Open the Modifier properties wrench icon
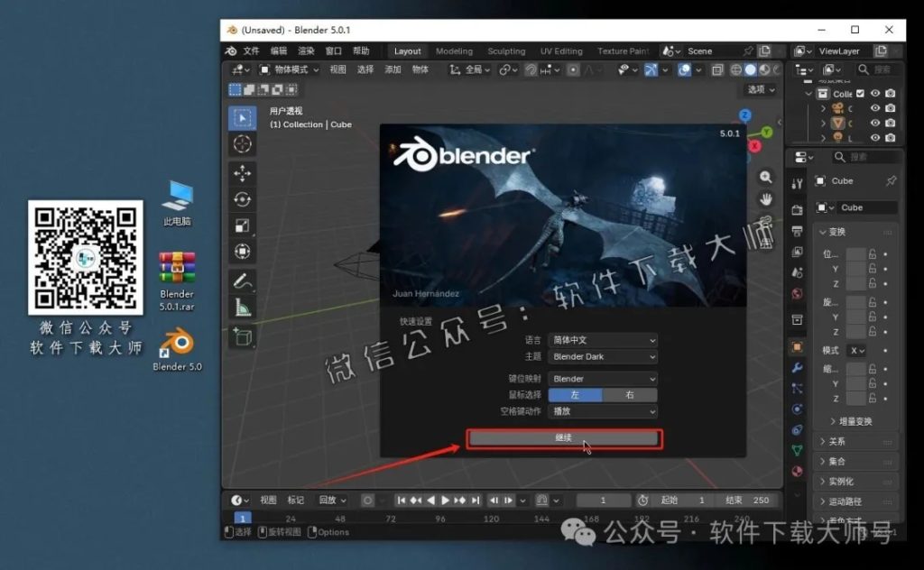The width and height of the screenshot is (924, 570). (797, 368)
